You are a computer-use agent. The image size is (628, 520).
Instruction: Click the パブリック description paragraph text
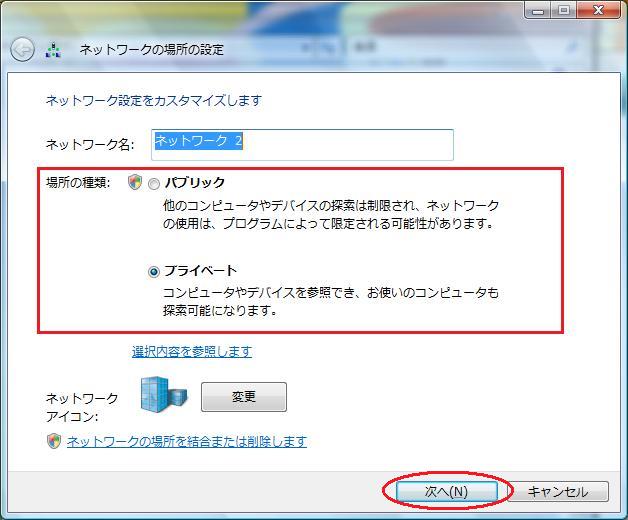click(x=330, y=214)
